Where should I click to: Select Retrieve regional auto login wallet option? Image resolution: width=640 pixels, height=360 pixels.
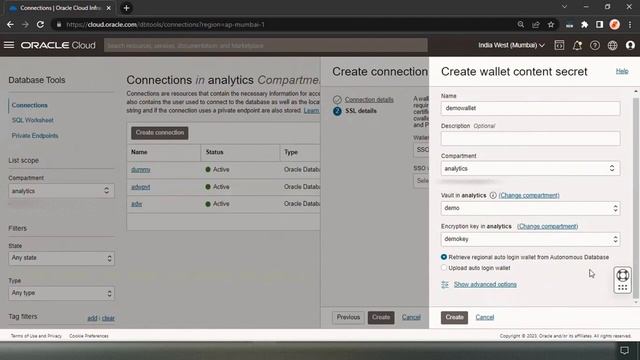coord(444,257)
